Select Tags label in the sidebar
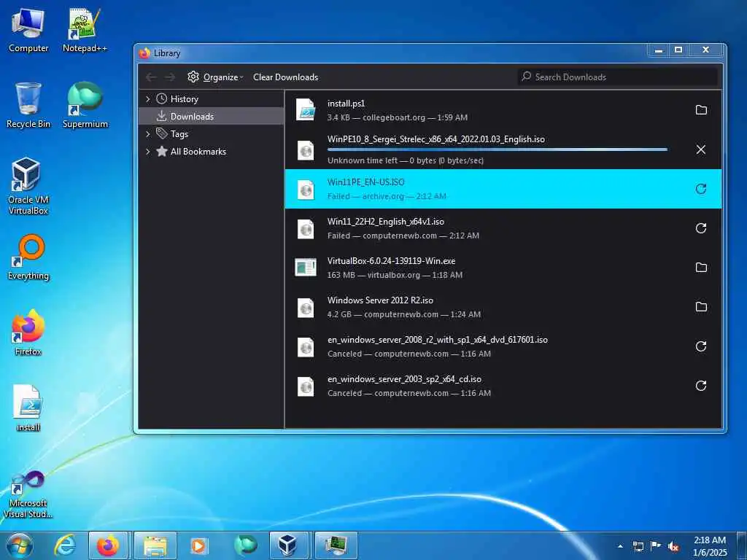This screenshot has height=560, width=747. click(179, 134)
